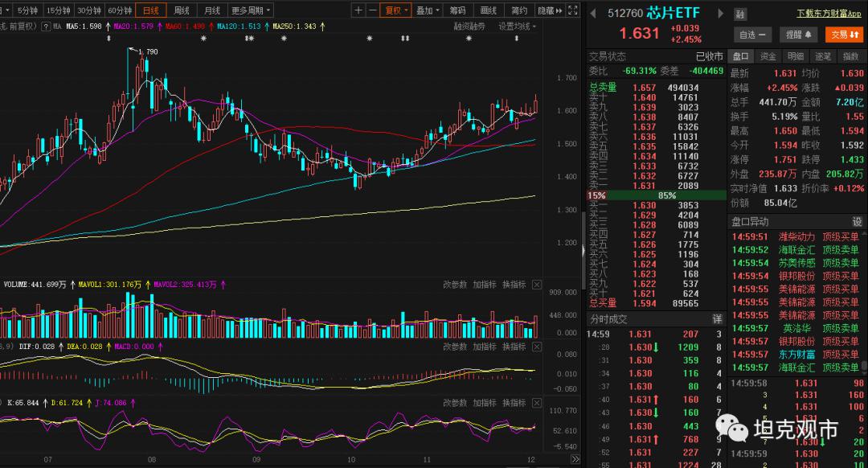Click the 1.790 high price marker

[x=148, y=51]
